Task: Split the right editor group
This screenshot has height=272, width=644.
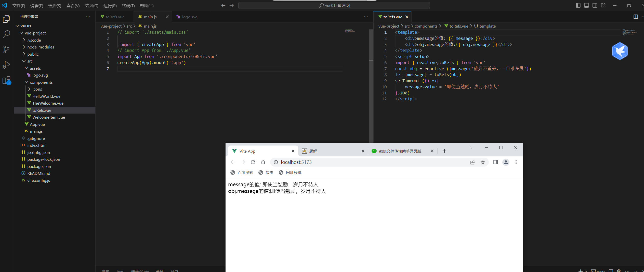Action: (636, 17)
